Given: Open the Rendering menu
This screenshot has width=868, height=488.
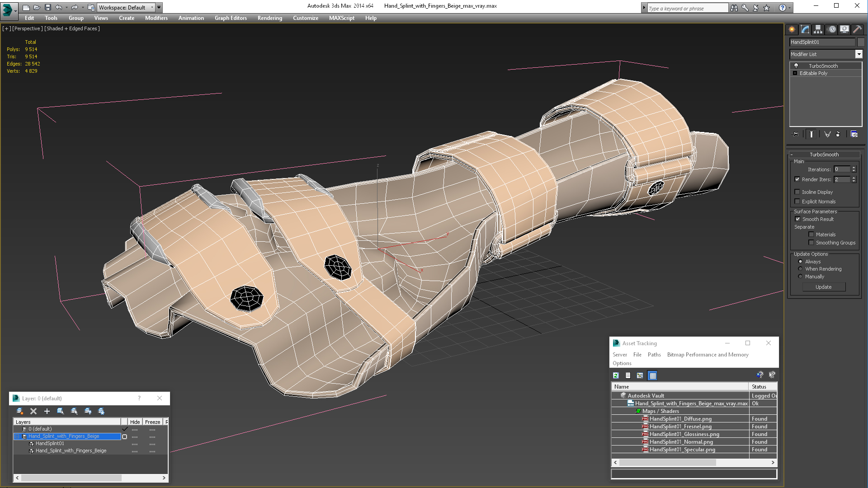Looking at the screenshot, I should click(269, 18).
